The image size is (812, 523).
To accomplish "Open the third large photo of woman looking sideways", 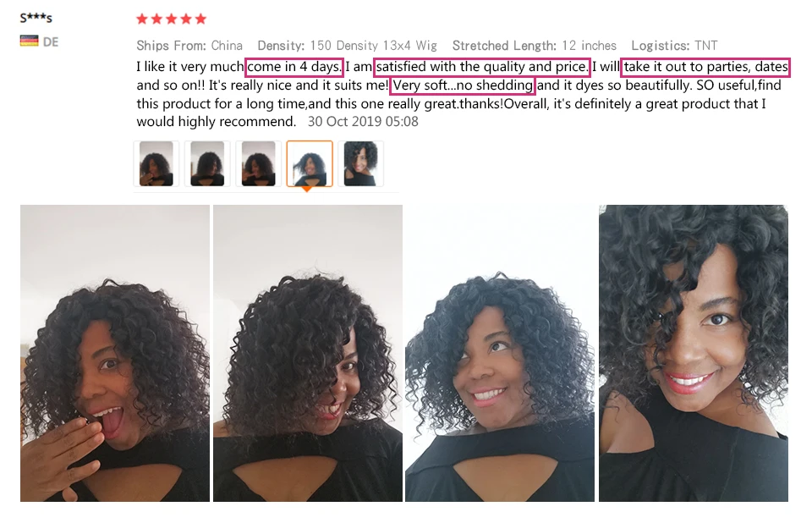I will [x=500, y=353].
